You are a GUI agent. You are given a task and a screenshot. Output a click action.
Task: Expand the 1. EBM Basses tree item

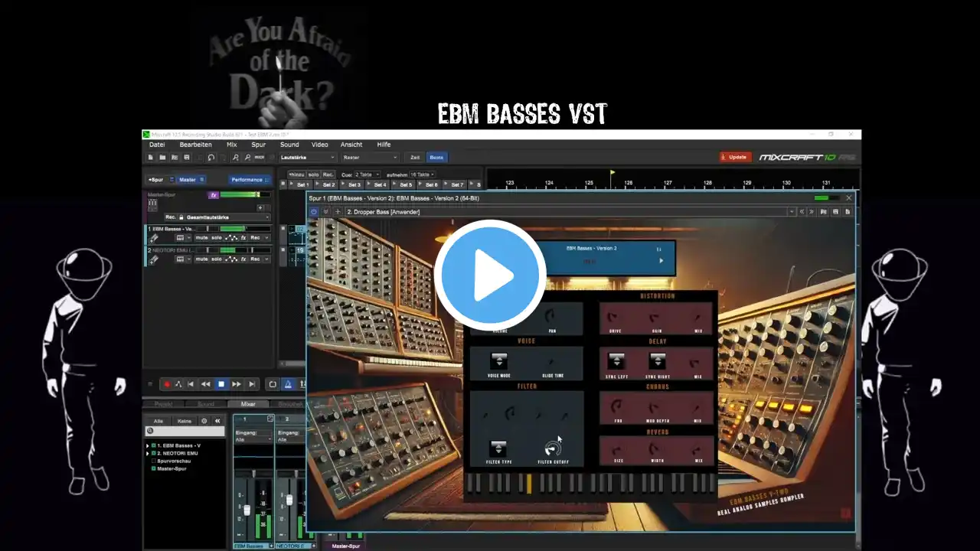[x=148, y=445]
